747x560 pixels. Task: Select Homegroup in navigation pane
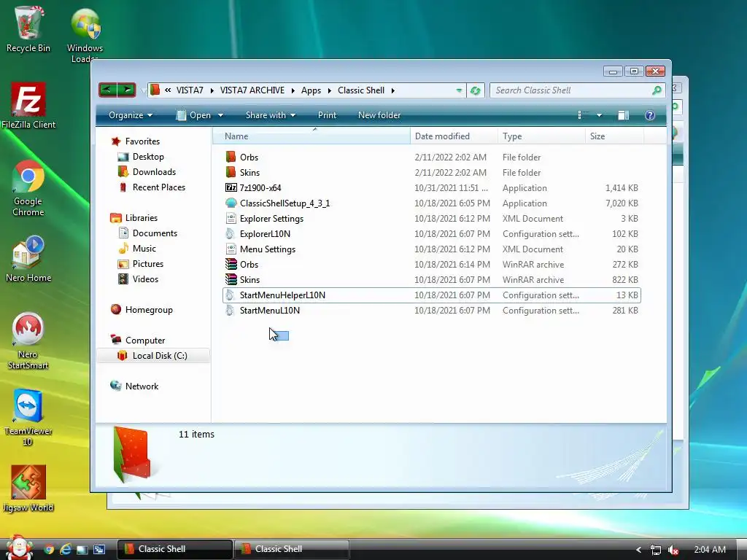pos(149,309)
